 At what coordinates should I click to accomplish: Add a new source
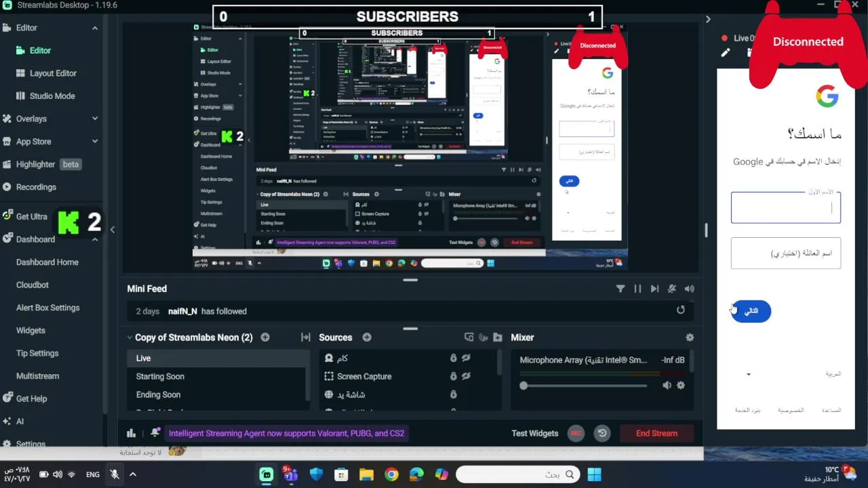pyautogui.click(x=367, y=338)
